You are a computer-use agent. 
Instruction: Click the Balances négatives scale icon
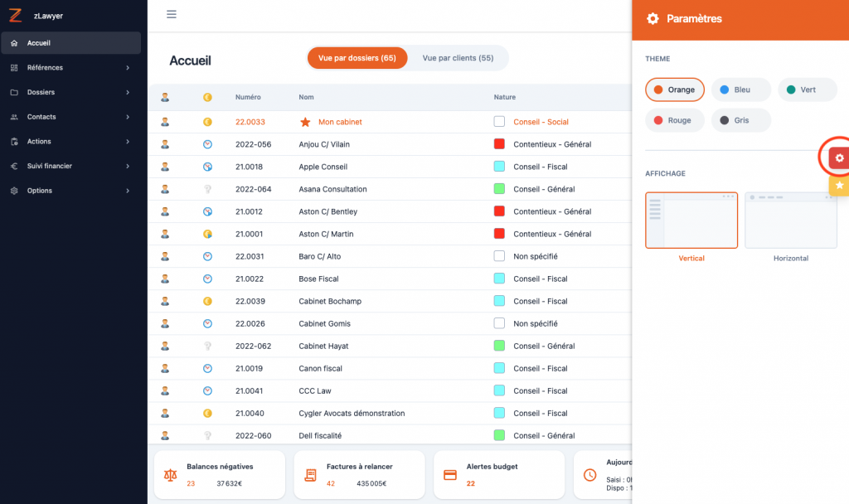tap(171, 475)
